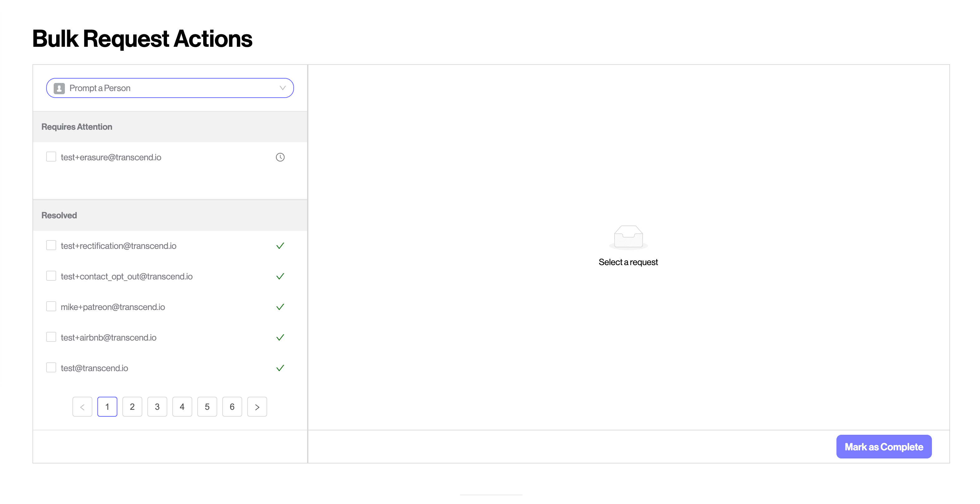Select the mike+patreon@transcend.io checkbox
This screenshot has width=980, height=504.
click(x=51, y=306)
